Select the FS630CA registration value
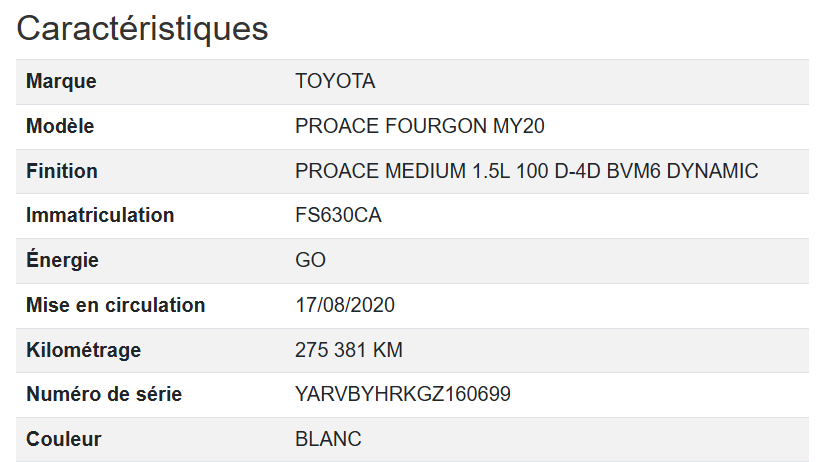The image size is (826, 462). pyautogui.click(x=338, y=215)
